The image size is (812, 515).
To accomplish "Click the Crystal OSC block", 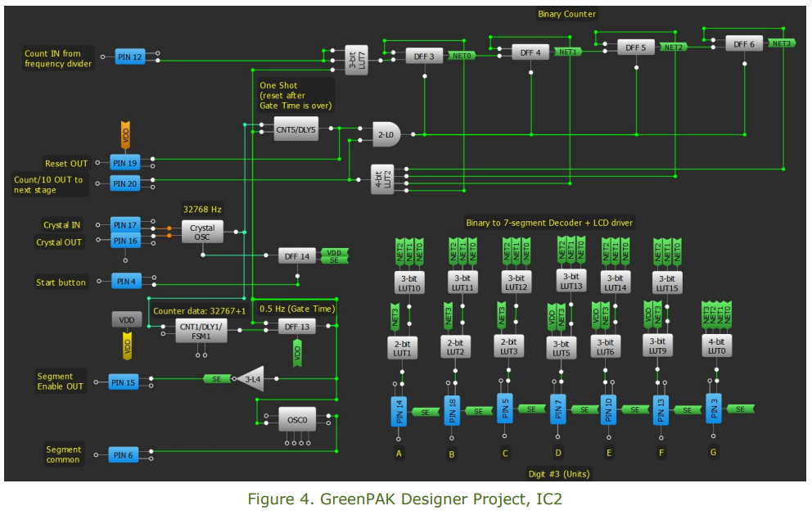I will [x=202, y=232].
